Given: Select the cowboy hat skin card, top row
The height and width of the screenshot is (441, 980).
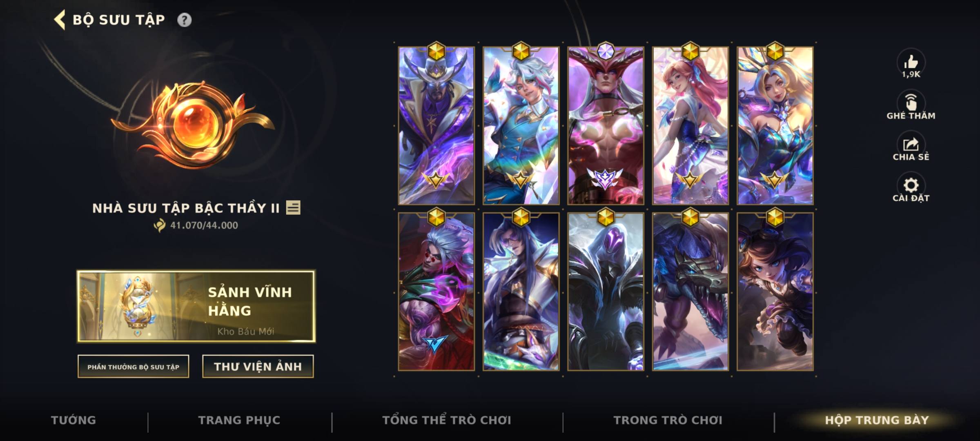Looking at the screenshot, I should coord(437,125).
